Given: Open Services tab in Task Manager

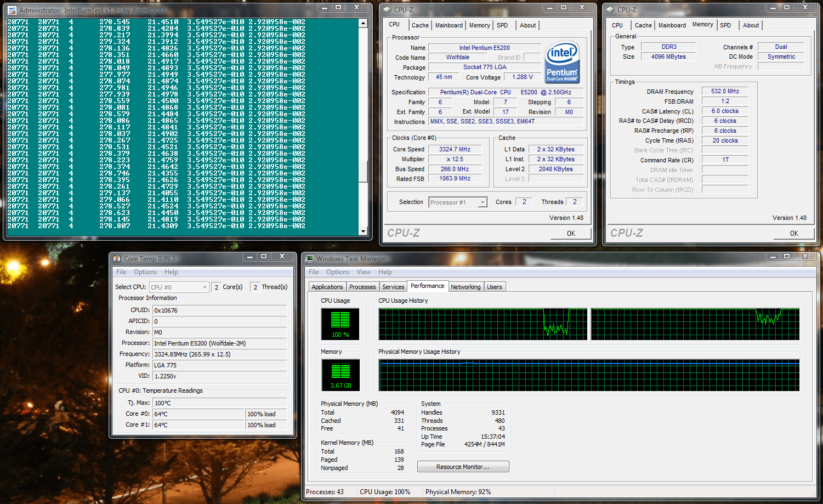Looking at the screenshot, I should tap(393, 287).
